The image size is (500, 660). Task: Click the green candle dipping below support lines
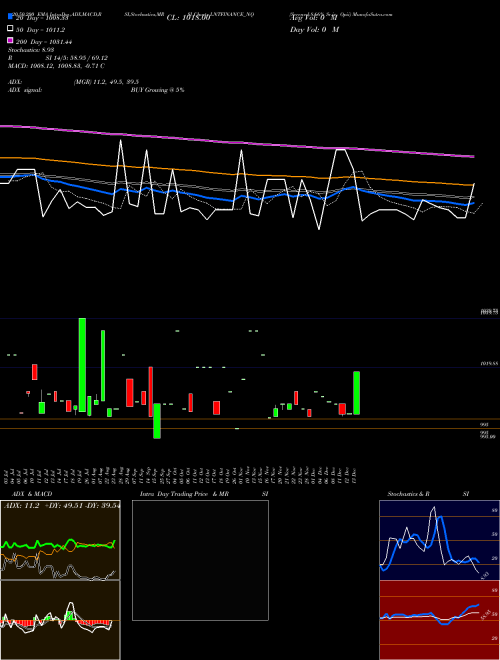(157, 421)
